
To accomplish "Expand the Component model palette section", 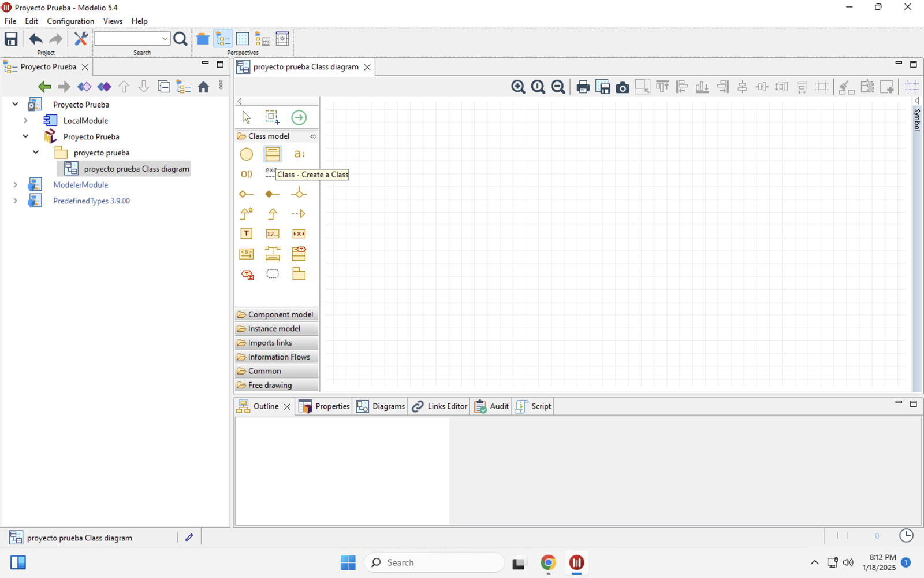I will [x=277, y=314].
